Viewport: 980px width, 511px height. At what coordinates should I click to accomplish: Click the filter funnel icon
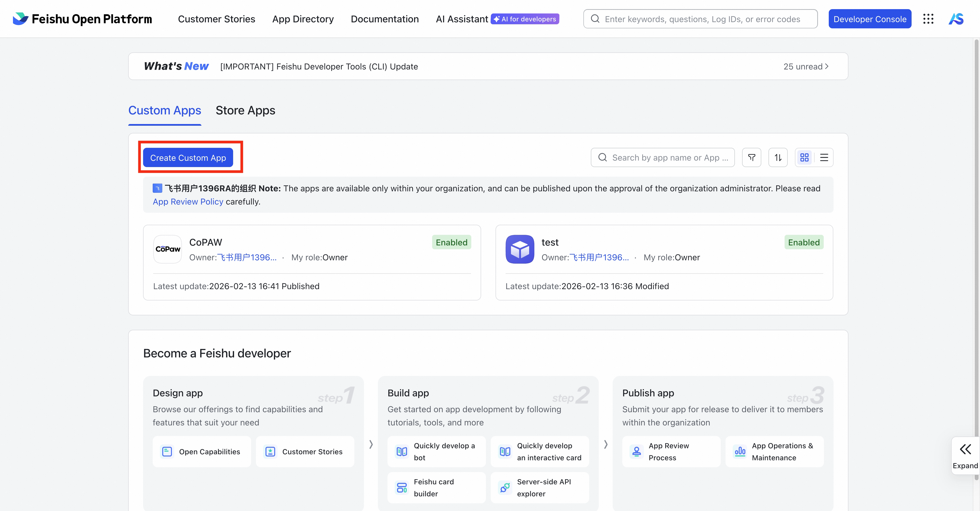tap(751, 157)
